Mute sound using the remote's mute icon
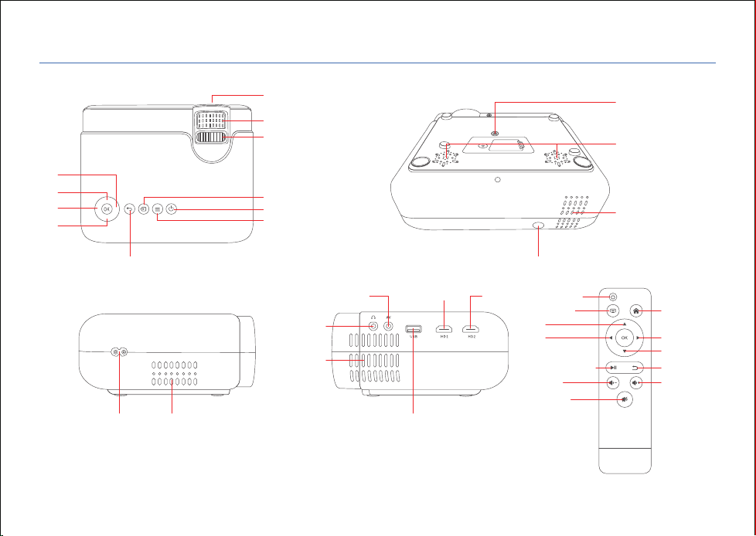Viewport: 756px width, 536px height. pyautogui.click(x=625, y=399)
